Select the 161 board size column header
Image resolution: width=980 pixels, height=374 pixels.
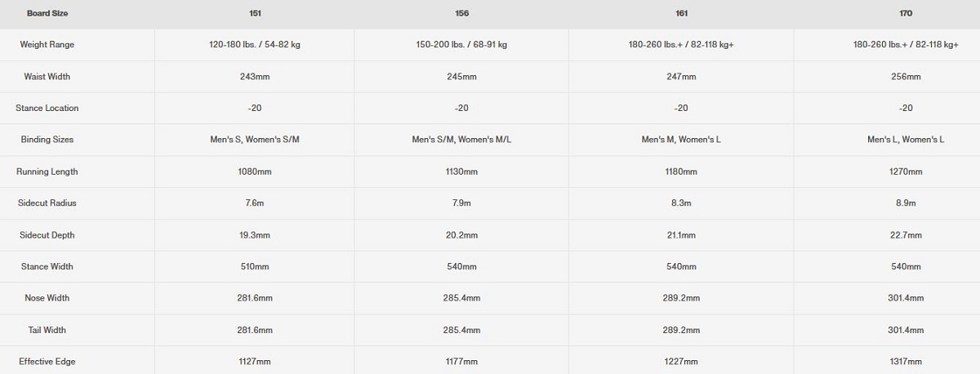681,13
